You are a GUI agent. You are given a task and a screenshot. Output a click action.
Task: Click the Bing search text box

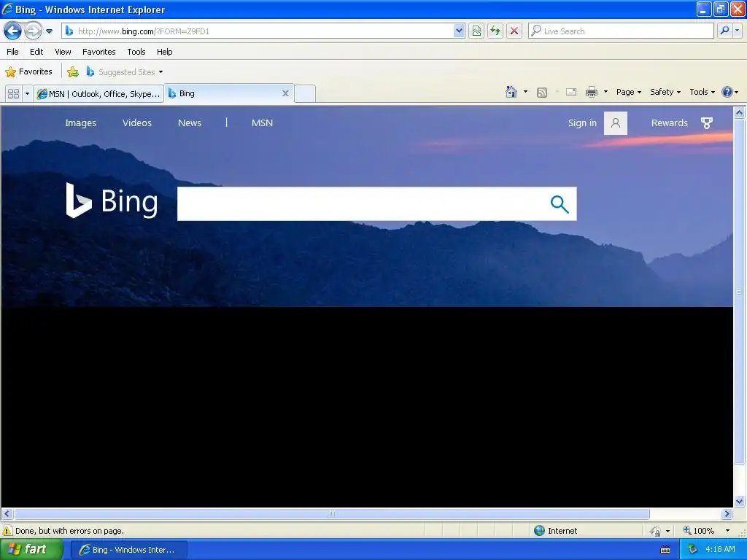(360, 204)
